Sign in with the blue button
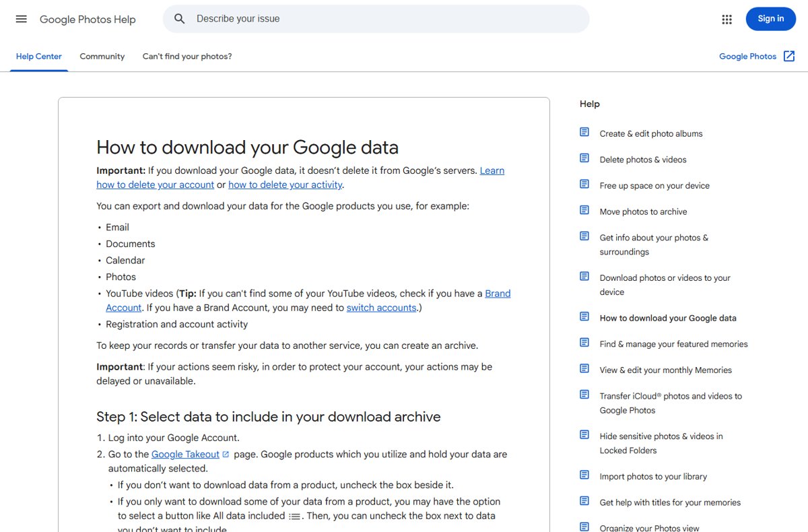 pos(771,19)
